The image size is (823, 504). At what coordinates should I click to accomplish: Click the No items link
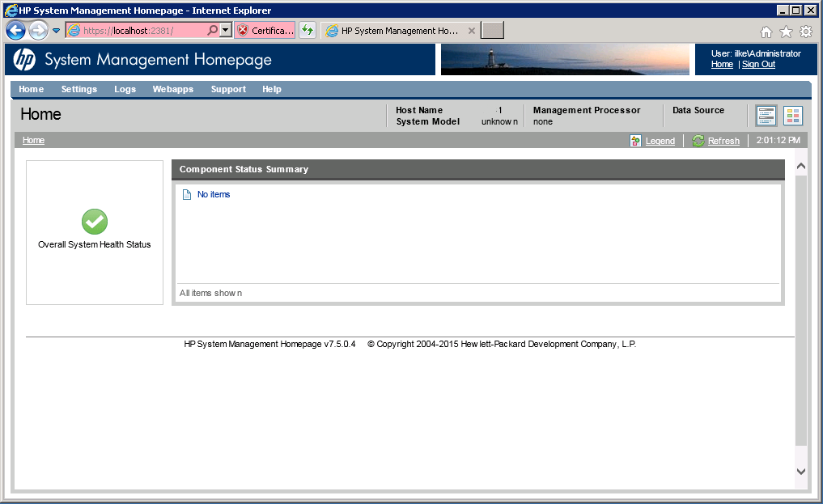click(x=214, y=194)
